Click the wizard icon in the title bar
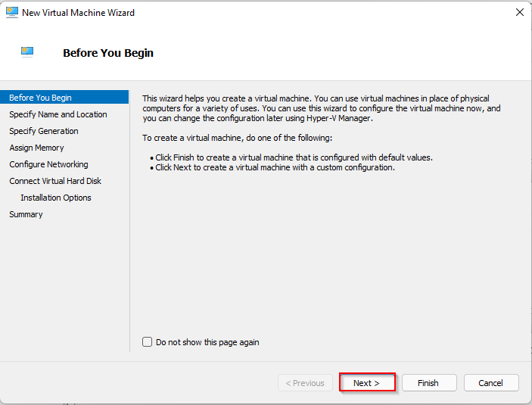Viewport: 532px width, 405px height. coord(11,12)
